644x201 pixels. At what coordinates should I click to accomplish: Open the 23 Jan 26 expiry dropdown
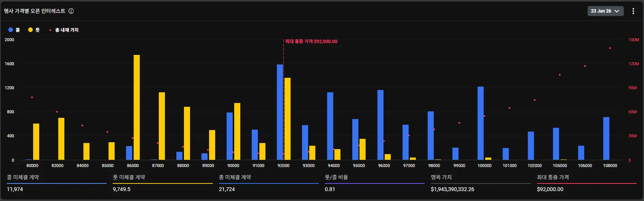[605, 11]
